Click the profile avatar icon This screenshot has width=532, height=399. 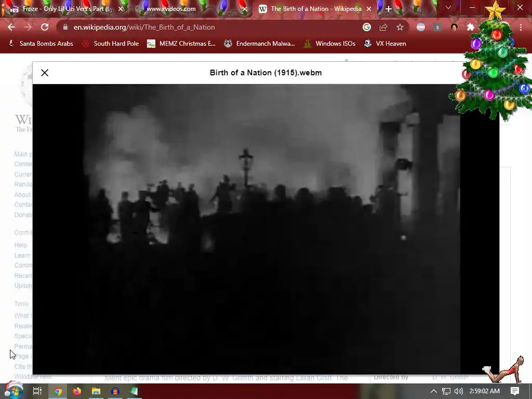454,27
